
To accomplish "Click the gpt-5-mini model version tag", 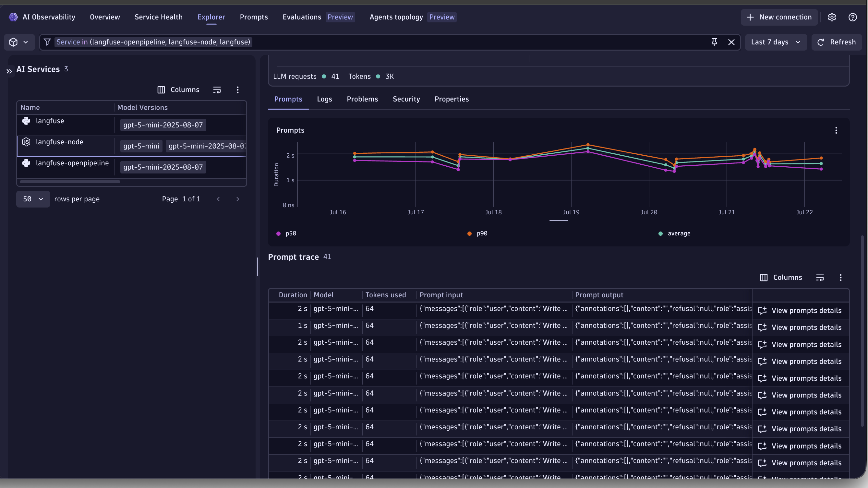I will (141, 146).
